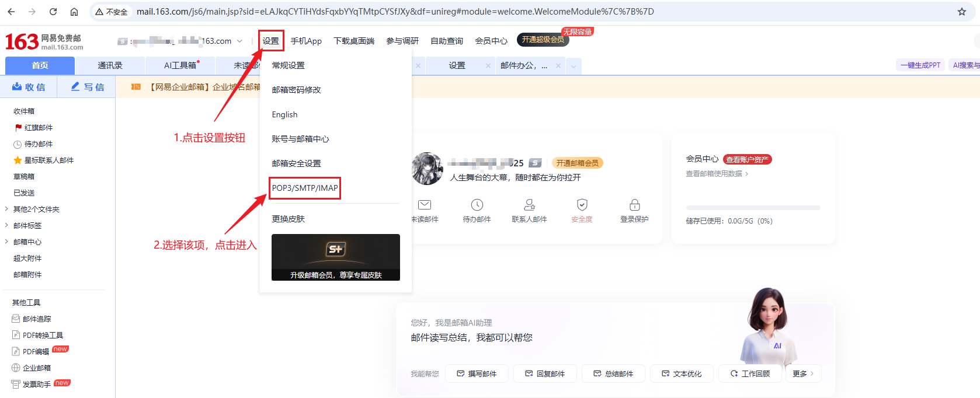Click the 撰写邮件 AI button
The image size is (980, 398).
click(477, 373)
